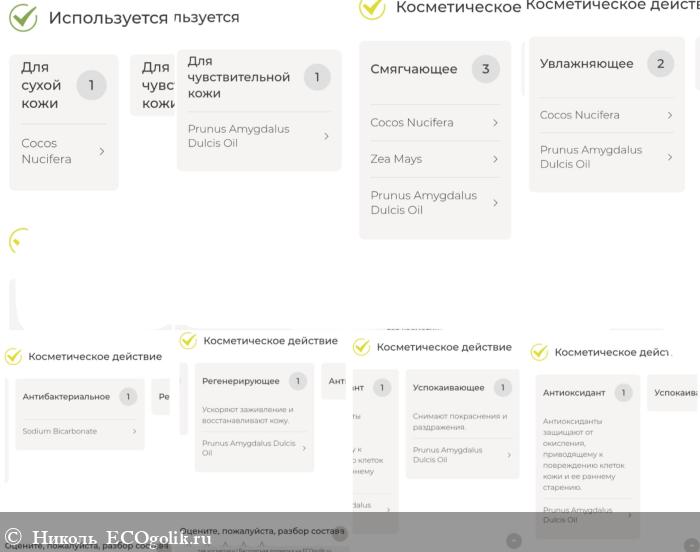Select the Успокаивающее card heading

[448, 388]
